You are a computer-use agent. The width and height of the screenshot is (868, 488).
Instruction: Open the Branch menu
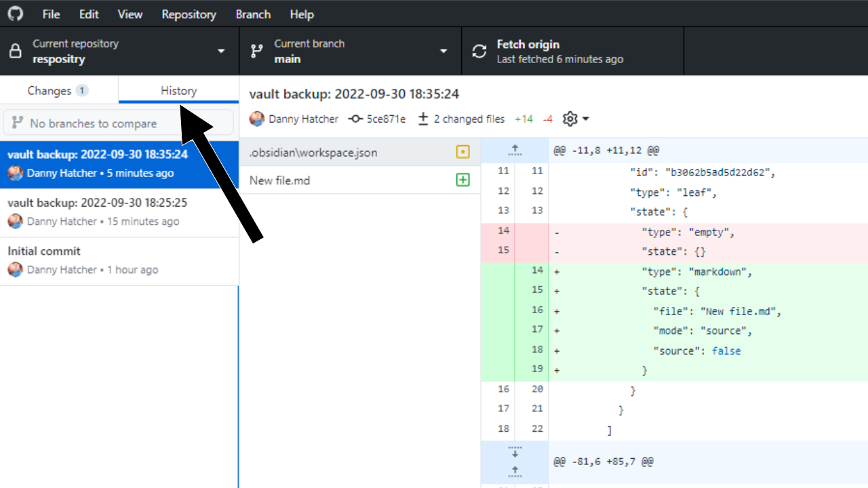(x=253, y=14)
